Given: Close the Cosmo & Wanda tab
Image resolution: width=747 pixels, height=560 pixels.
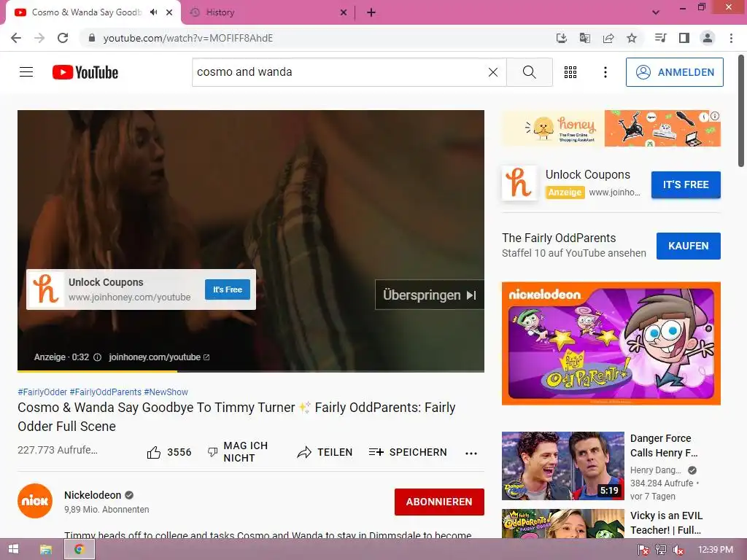Looking at the screenshot, I should tap(169, 12).
